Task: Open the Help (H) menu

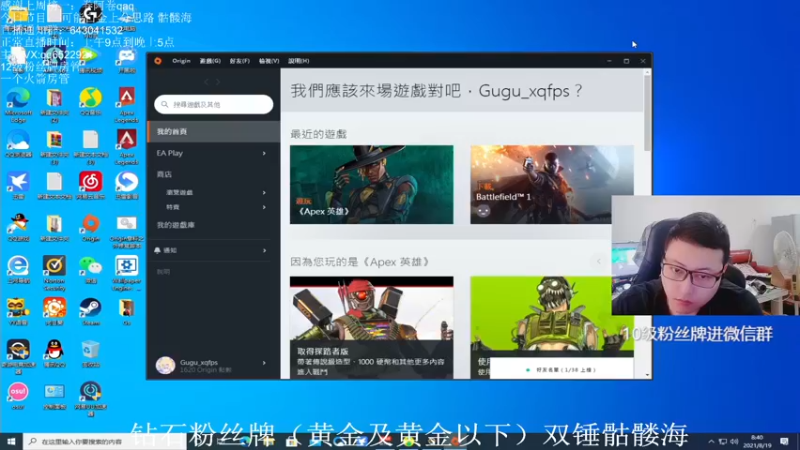Action: (298, 61)
